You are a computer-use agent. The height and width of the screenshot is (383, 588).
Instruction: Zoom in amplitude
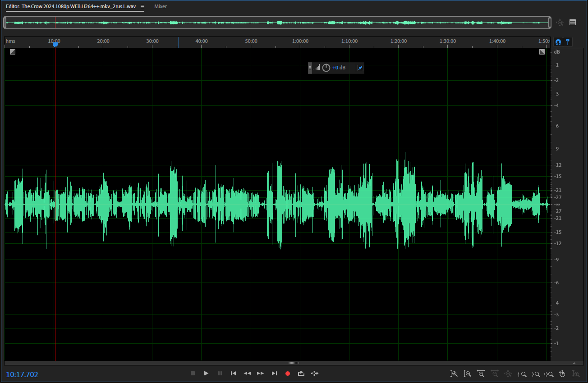454,374
